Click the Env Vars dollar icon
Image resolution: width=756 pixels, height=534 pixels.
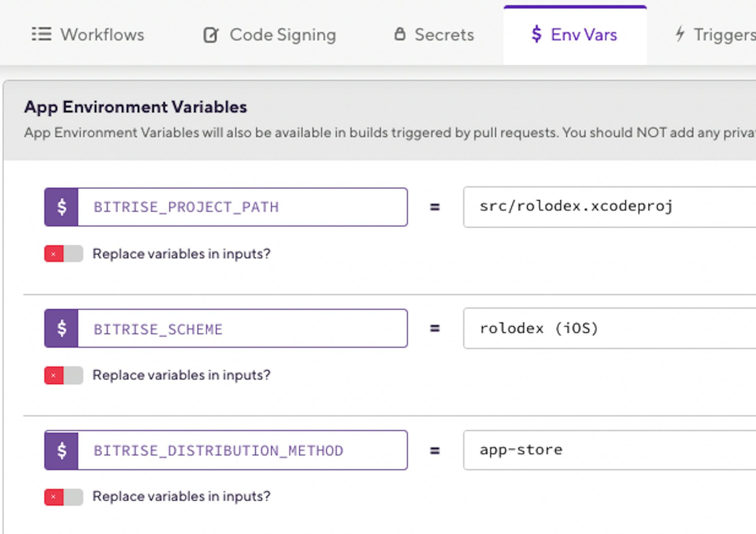click(536, 34)
